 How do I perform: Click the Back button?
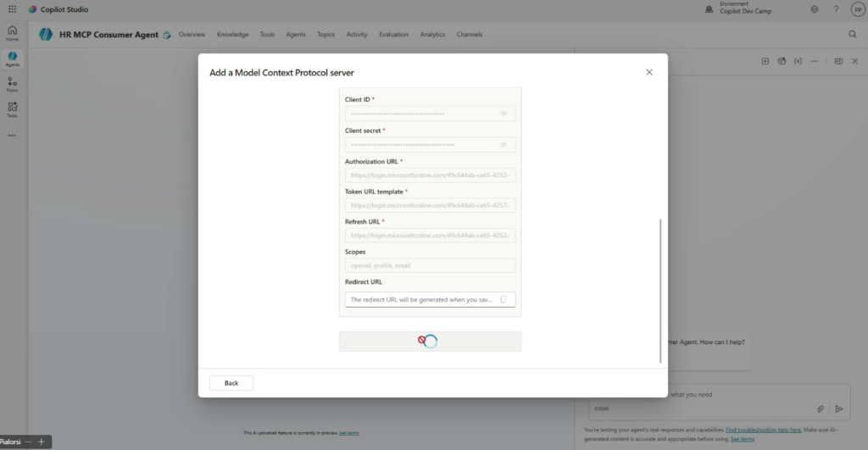click(231, 383)
